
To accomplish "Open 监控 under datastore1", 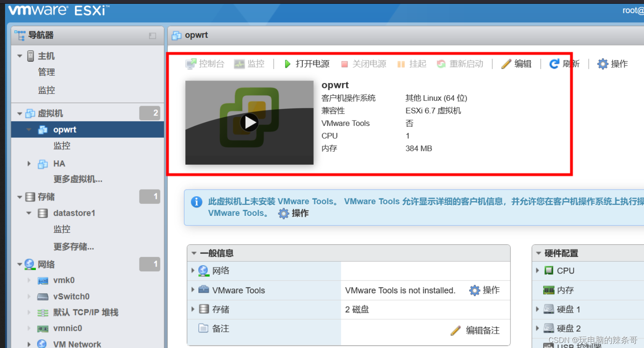I will click(x=62, y=229).
